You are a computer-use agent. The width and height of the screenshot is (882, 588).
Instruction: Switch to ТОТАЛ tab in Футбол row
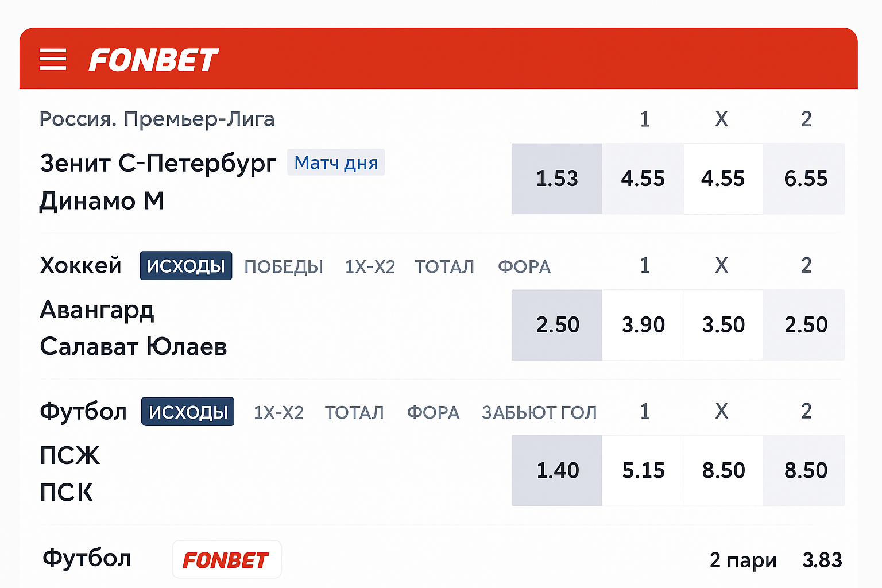pos(354,413)
